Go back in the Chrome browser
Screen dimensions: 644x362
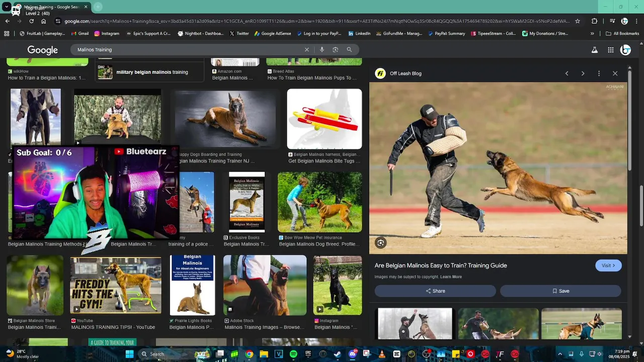[x=7, y=21]
